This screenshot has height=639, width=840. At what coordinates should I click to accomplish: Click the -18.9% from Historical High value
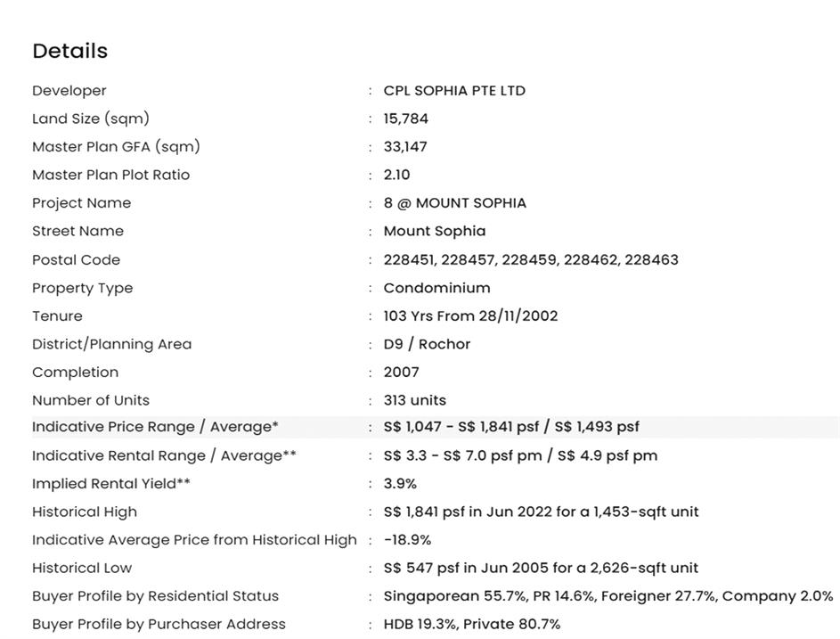point(407,540)
